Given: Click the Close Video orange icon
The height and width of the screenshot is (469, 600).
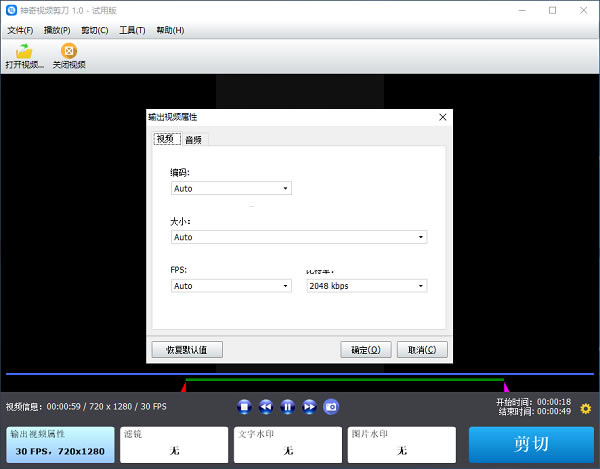Looking at the screenshot, I should pyautogui.click(x=69, y=51).
